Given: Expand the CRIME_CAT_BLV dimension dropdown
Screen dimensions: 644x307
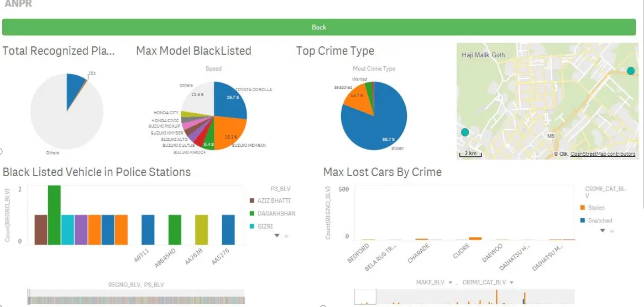Looking at the screenshot, I should (x=511, y=283).
